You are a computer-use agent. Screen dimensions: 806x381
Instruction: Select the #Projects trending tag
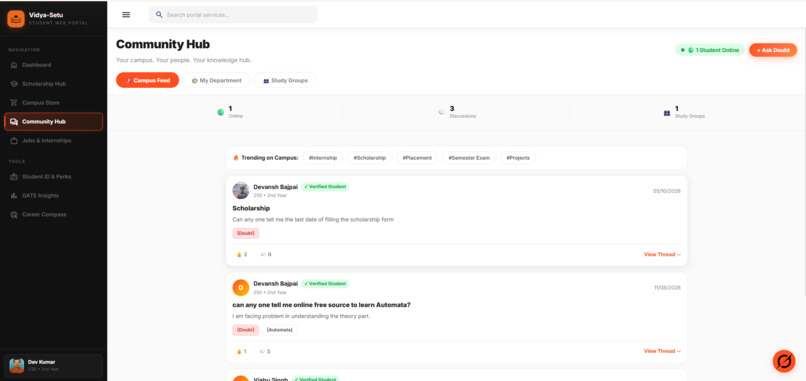click(x=518, y=158)
